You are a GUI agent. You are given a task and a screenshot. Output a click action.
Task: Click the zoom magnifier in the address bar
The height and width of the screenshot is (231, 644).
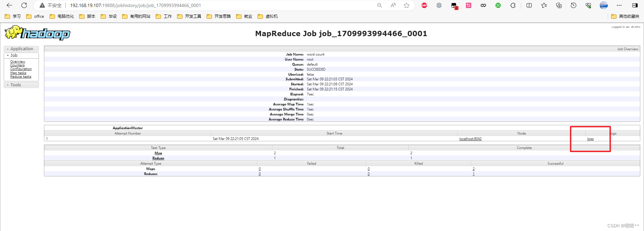click(380, 5)
